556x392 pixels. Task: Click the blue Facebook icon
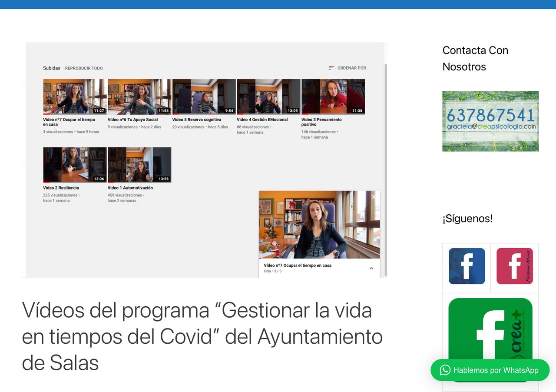[467, 266]
